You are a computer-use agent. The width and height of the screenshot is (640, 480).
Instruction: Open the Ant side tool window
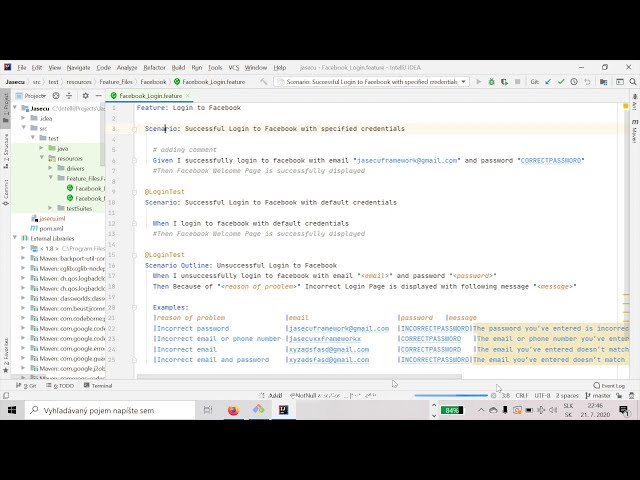click(x=634, y=102)
